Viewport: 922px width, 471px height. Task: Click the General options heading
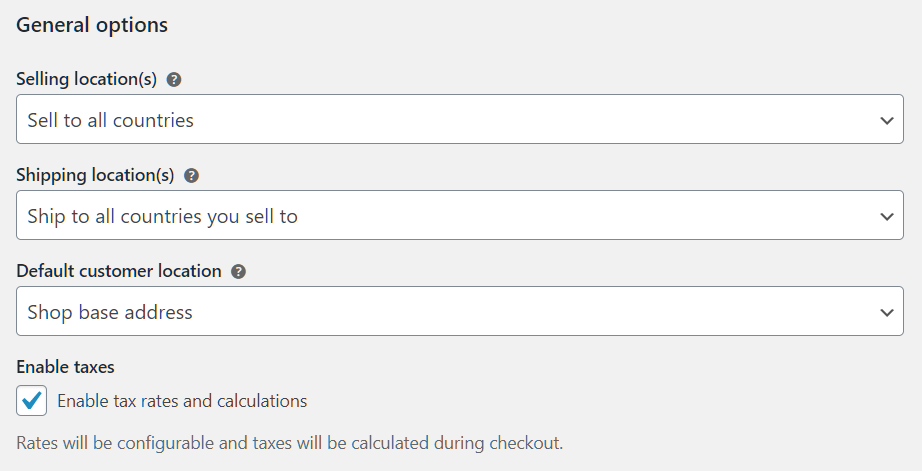click(x=92, y=25)
